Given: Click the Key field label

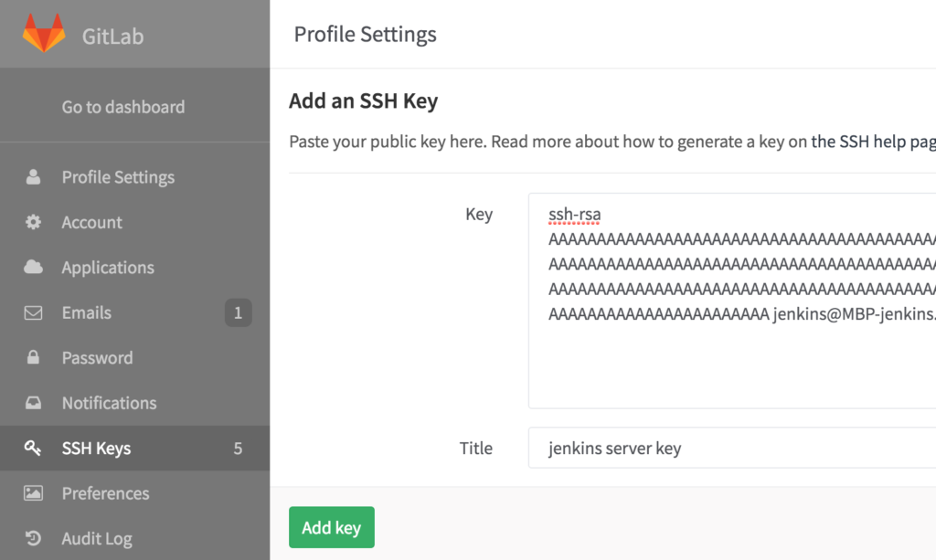Looking at the screenshot, I should (x=479, y=214).
